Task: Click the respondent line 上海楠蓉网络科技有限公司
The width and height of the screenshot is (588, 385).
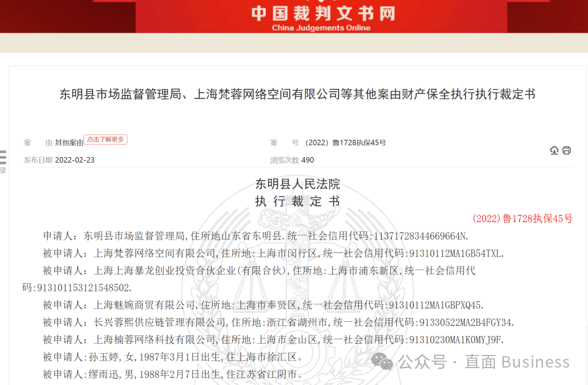Action: pos(273,340)
